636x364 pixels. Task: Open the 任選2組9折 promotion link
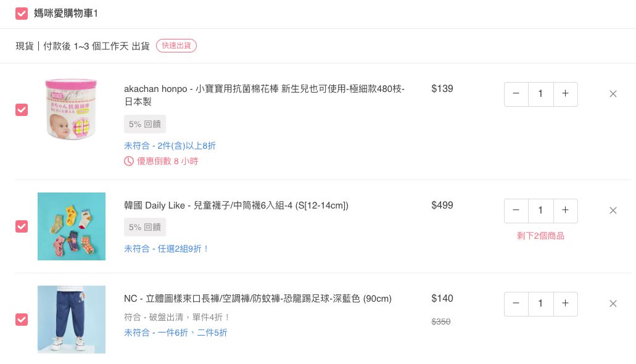[167, 249]
